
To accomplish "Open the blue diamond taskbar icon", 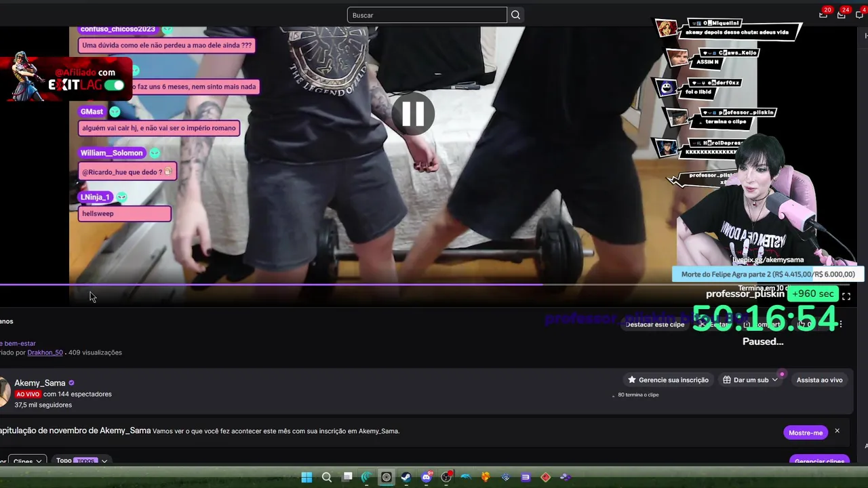I will [x=506, y=477].
